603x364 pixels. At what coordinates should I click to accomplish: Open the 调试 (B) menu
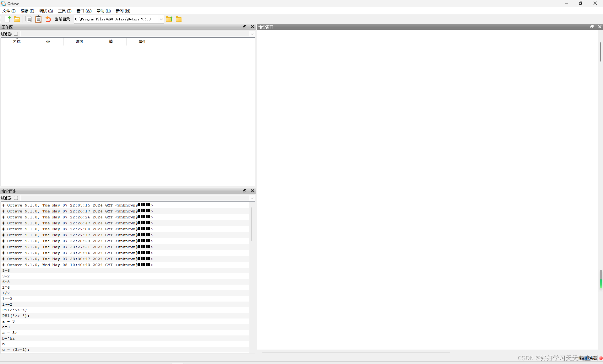pos(46,11)
